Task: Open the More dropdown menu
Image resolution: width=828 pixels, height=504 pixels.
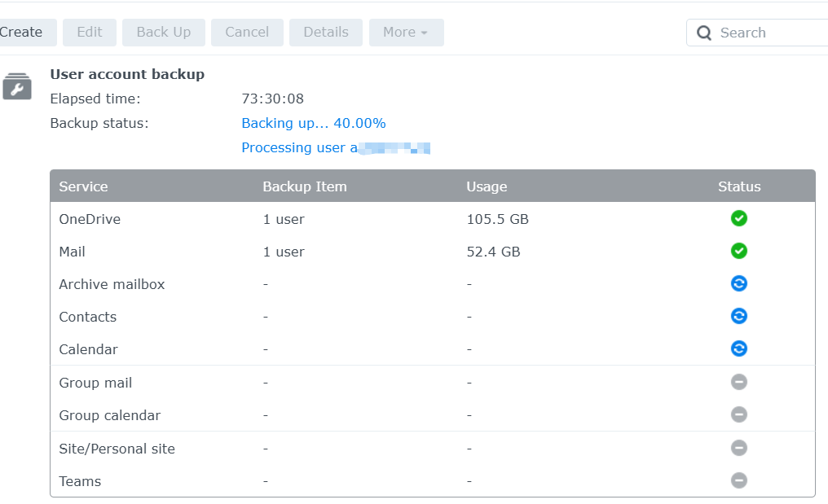Action: coord(406,33)
